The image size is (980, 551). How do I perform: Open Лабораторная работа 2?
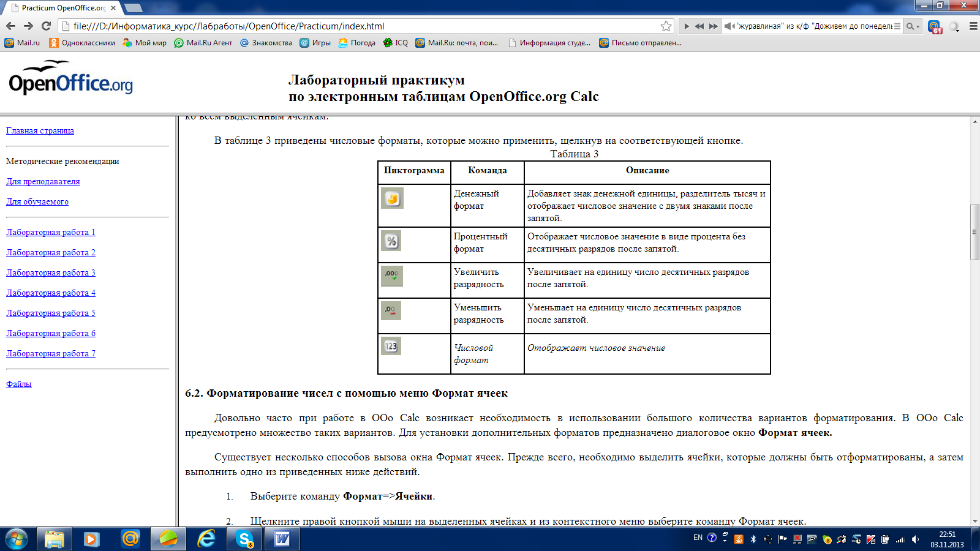click(51, 252)
